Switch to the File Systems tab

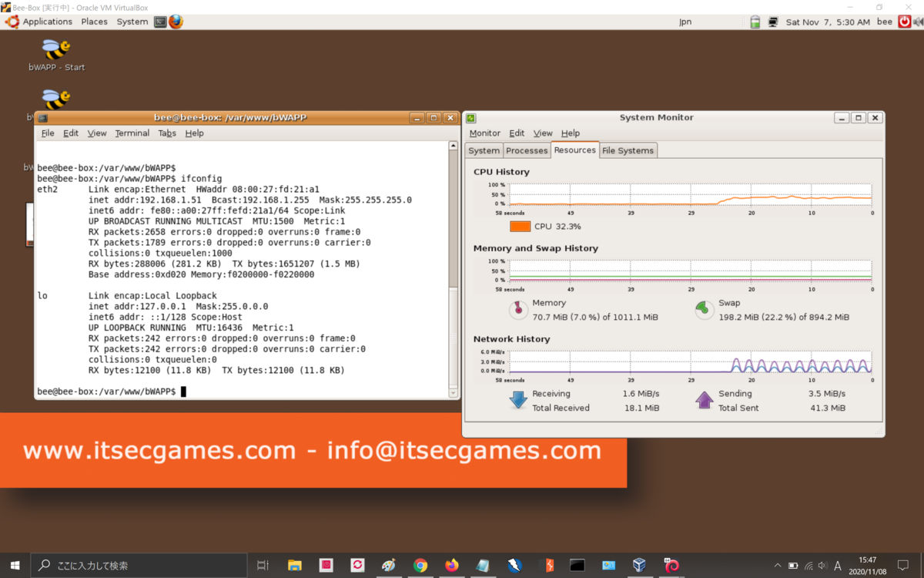628,150
